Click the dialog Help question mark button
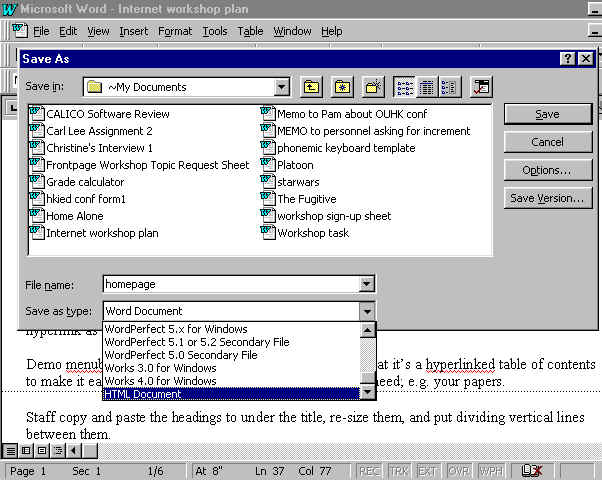The image size is (602, 480). (567, 59)
